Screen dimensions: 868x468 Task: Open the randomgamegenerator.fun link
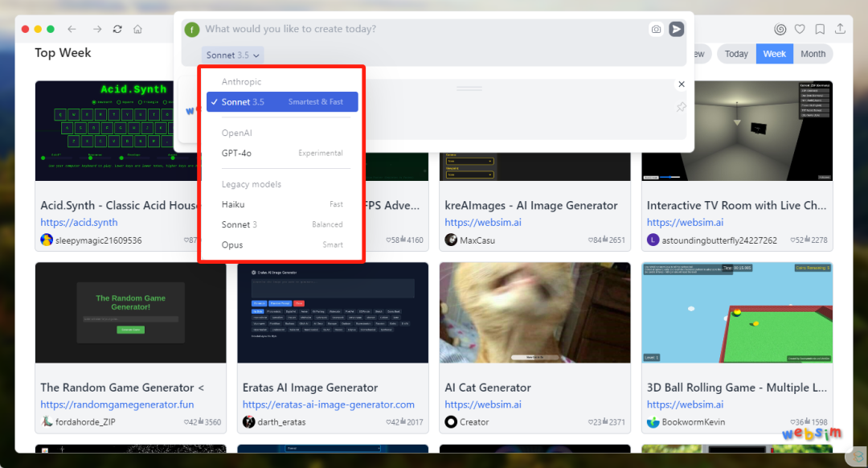[117, 404]
